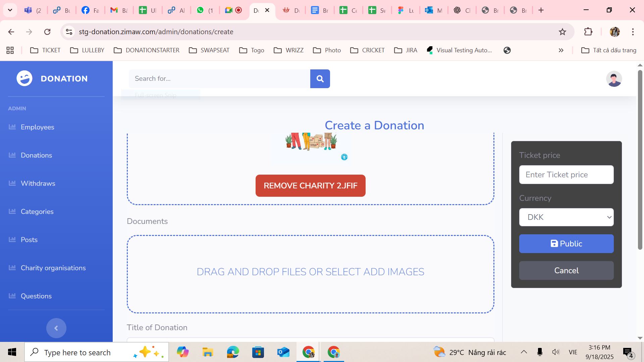This screenshot has width=644, height=362.
Task: Click the Donations chart icon in sidebar
Action: point(12,155)
